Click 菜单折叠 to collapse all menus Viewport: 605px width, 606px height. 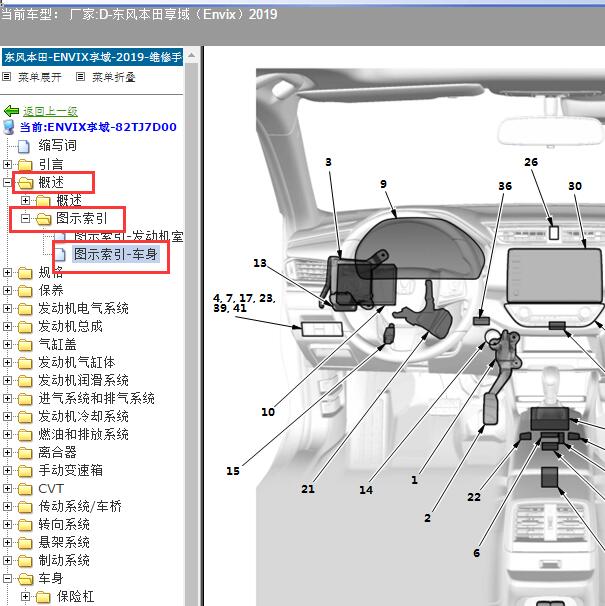coord(114,77)
